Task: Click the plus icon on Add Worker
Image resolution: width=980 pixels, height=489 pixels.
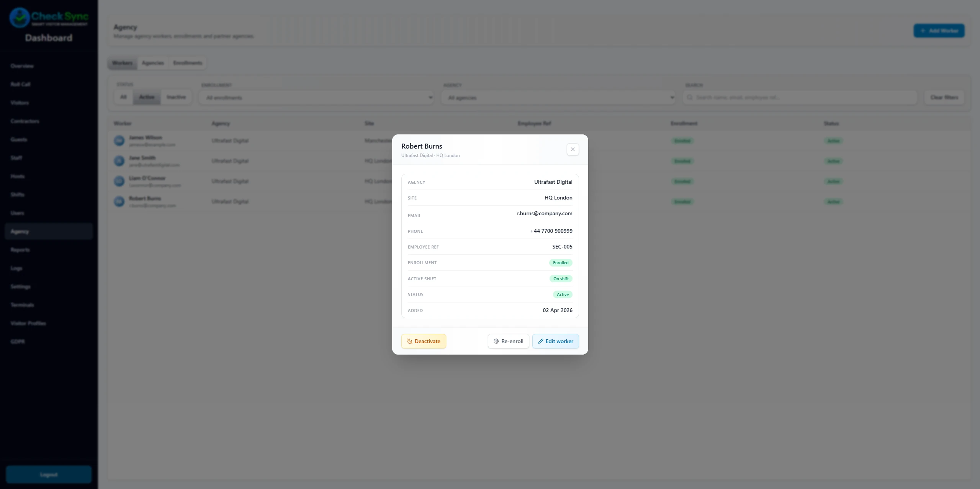Action: (923, 31)
